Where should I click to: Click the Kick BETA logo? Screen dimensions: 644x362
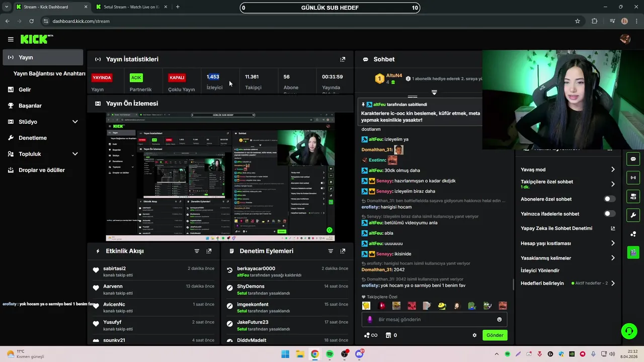37,39
